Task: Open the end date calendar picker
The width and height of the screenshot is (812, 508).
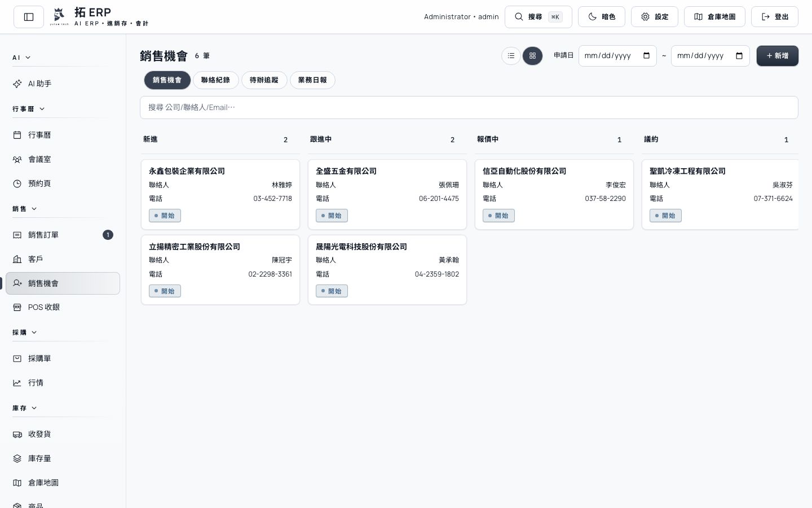Action: point(739,56)
